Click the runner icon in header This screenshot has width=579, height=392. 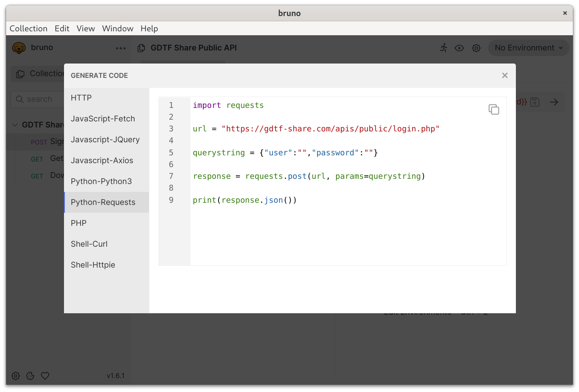click(x=444, y=48)
